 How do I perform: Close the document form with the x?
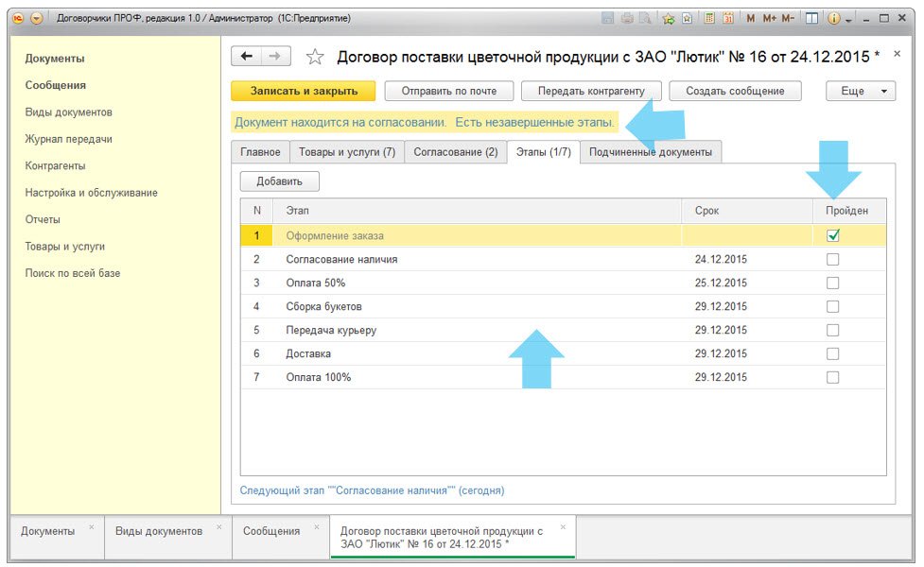click(x=897, y=54)
